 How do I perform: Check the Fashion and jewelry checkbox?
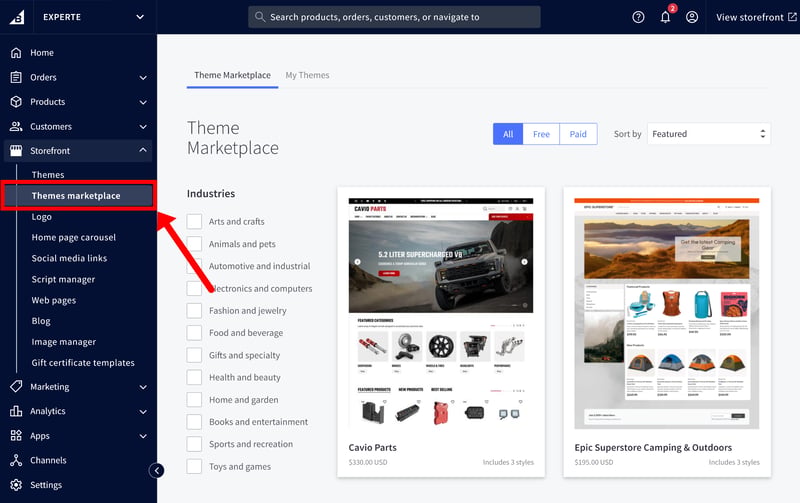[194, 310]
